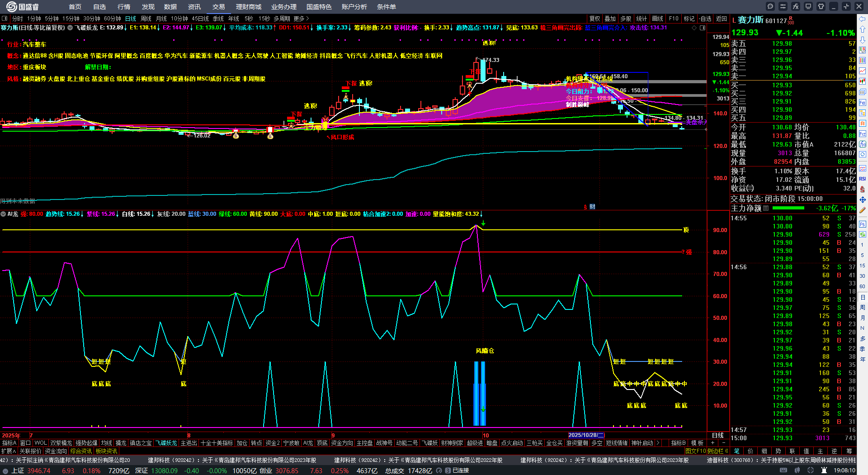Open the 图文F10 link

coord(696,451)
